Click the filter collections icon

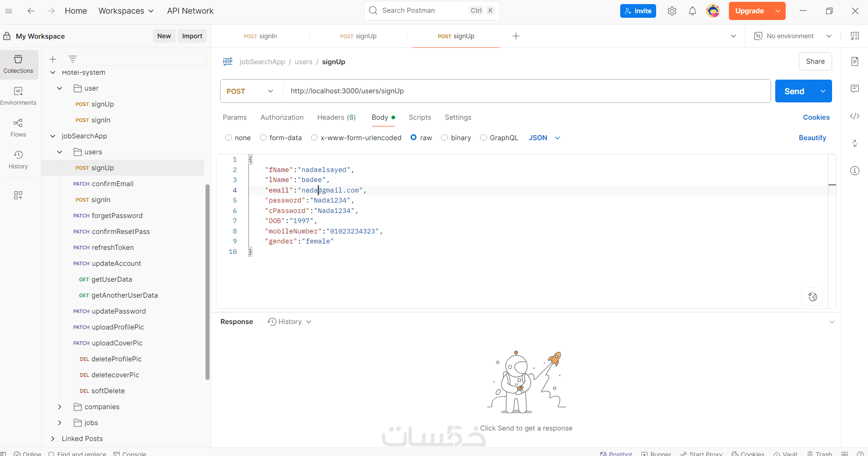point(73,59)
